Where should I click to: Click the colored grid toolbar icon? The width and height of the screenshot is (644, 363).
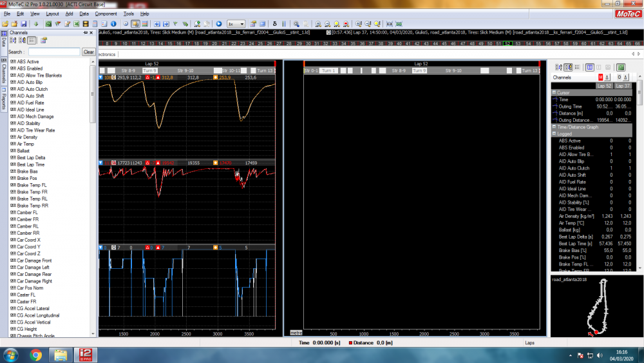[144, 24]
